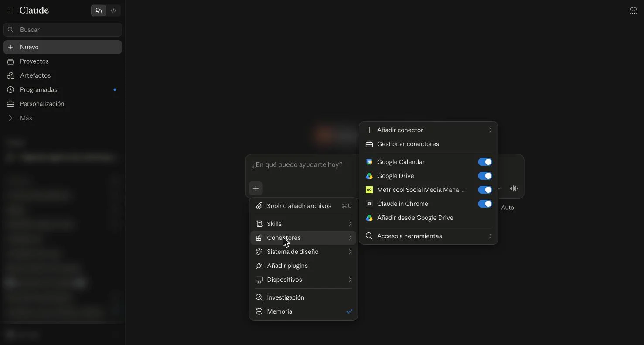Open Gestionar conectores toolbox icon

(x=369, y=144)
